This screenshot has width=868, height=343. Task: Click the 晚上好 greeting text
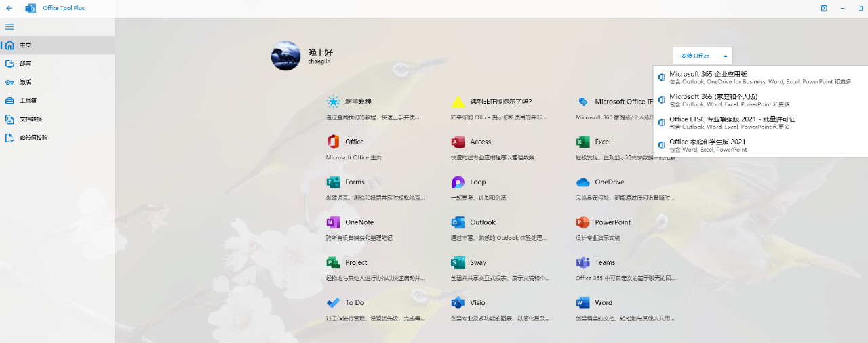pyautogui.click(x=321, y=52)
